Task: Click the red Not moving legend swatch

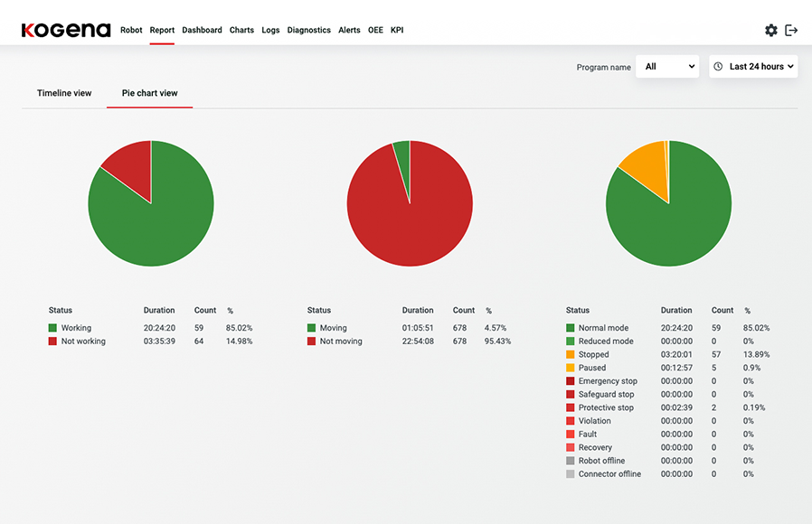Action: click(x=312, y=342)
